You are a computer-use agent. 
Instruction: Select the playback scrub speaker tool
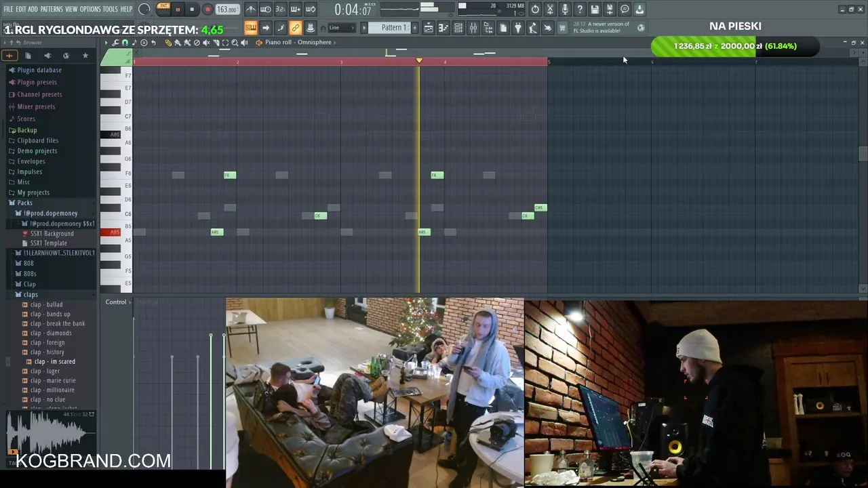tap(244, 42)
